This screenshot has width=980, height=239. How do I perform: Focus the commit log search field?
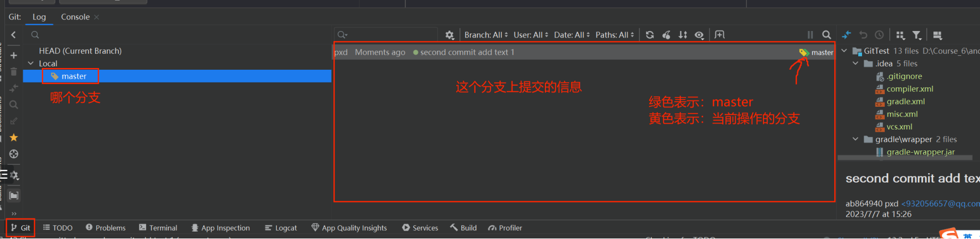386,35
